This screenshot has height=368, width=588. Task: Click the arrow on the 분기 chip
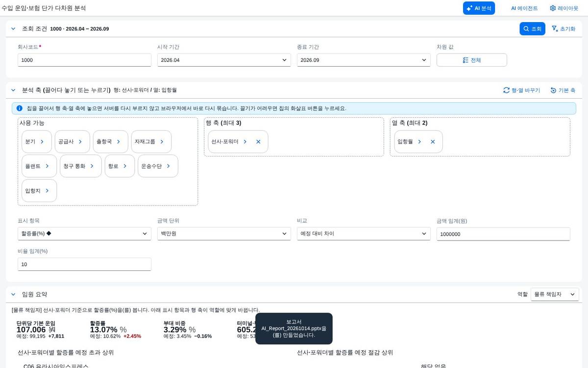tap(42, 141)
